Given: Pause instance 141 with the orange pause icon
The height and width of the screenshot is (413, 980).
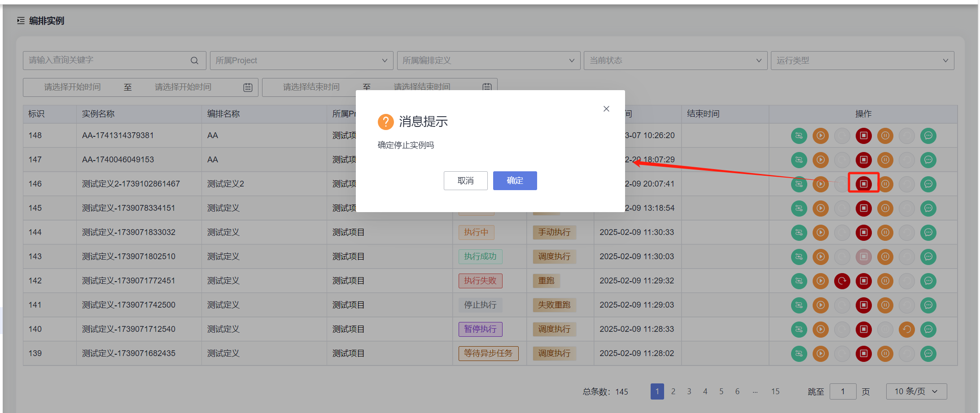Looking at the screenshot, I should pos(885,305).
